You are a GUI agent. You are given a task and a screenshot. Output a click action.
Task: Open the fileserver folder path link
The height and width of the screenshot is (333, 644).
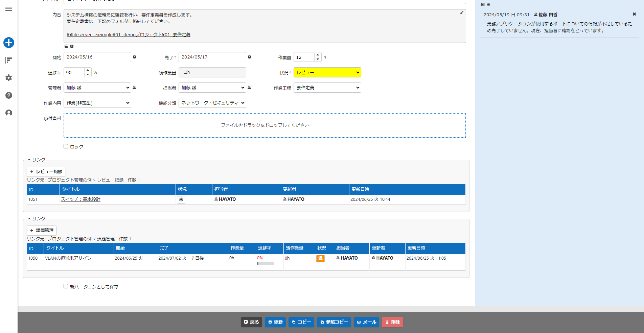(129, 34)
